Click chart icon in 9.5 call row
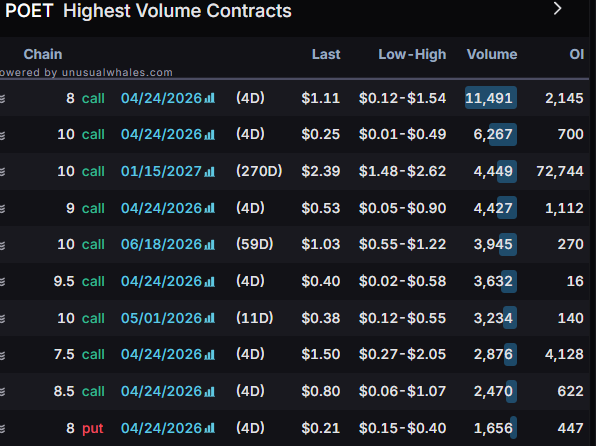 pyautogui.click(x=209, y=281)
